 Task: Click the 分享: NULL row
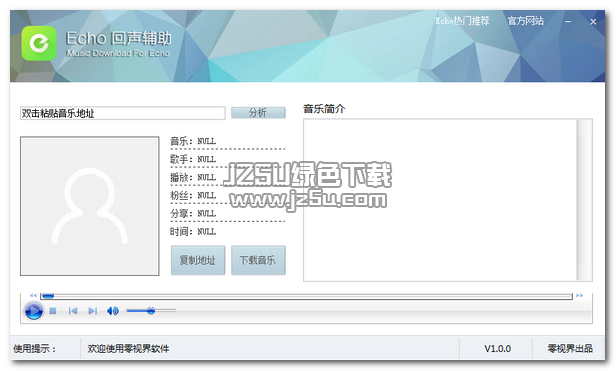193,213
